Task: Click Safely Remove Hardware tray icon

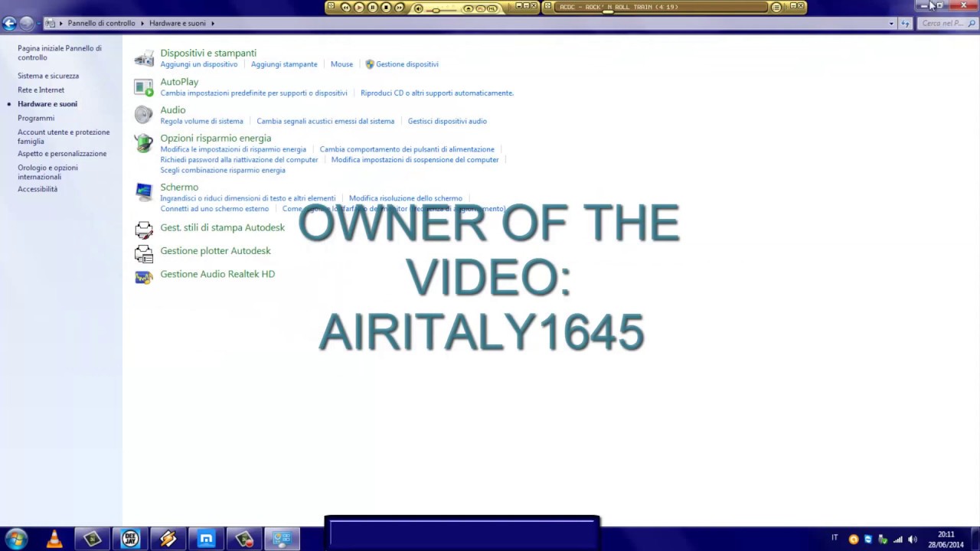Action: click(883, 540)
